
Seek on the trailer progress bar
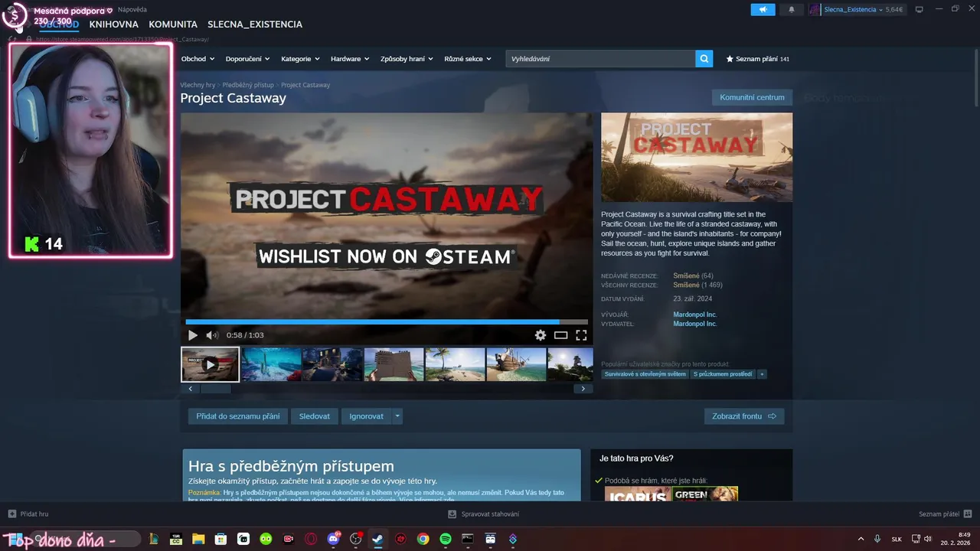point(387,322)
